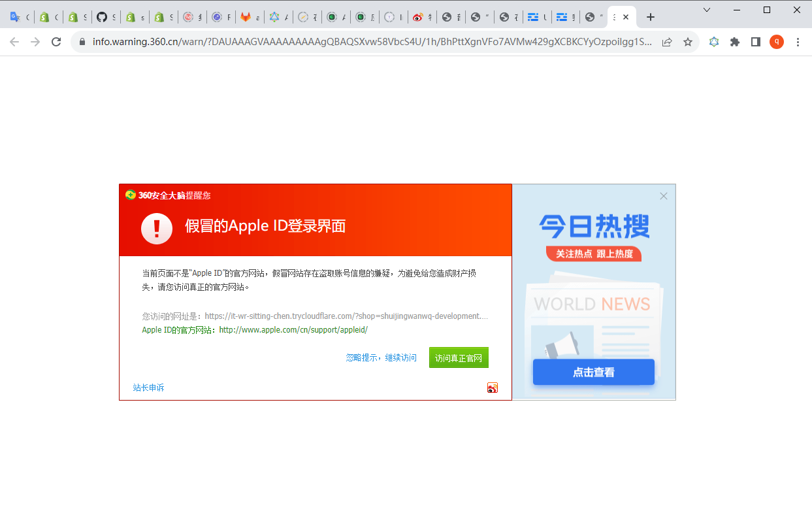Switch to the Weibo tab
Viewport: 812px width, 513px height.
click(423, 18)
